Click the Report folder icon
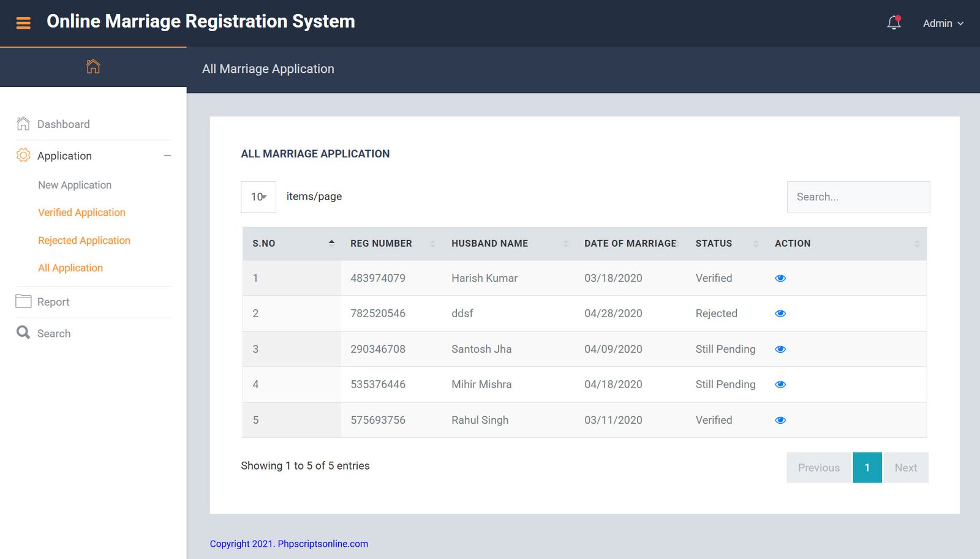The image size is (980, 559). tap(23, 301)
